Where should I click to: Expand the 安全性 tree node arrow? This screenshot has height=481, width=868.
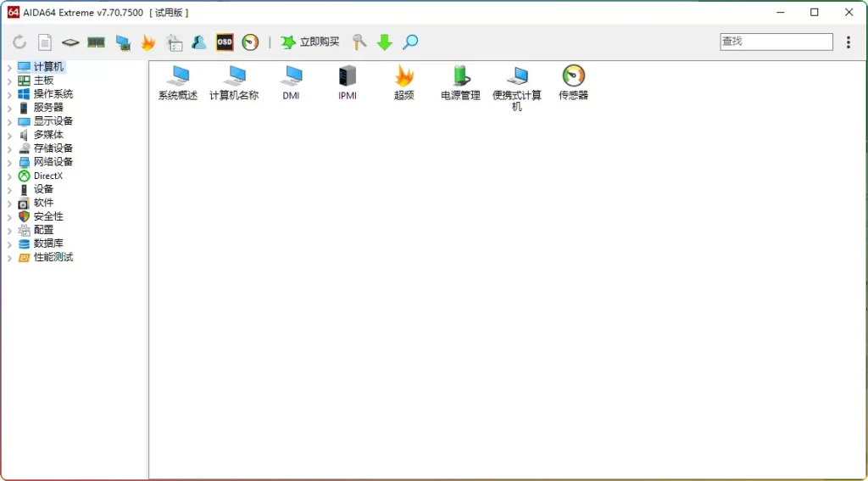[9, 217]
